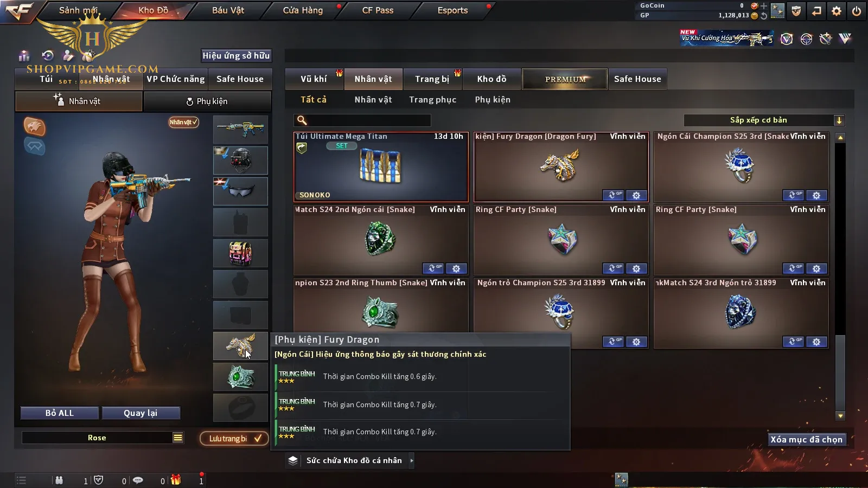Open the Cửa Hàng menu

(x=303, y=10)
